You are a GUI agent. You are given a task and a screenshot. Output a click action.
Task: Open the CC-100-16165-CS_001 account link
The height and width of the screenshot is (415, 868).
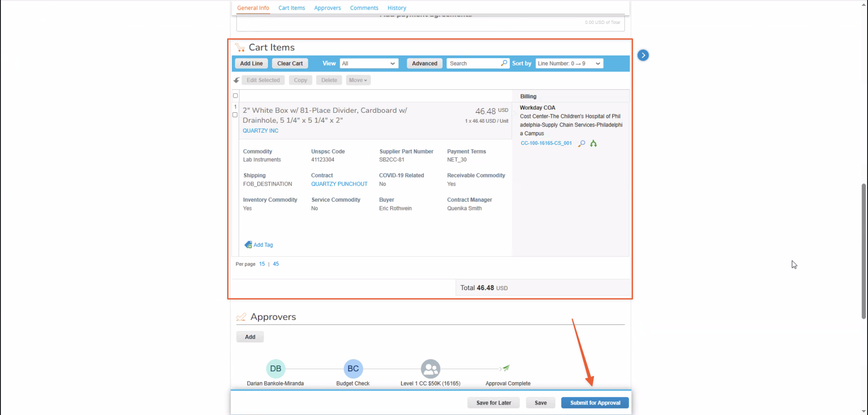[x=546, y=143]
